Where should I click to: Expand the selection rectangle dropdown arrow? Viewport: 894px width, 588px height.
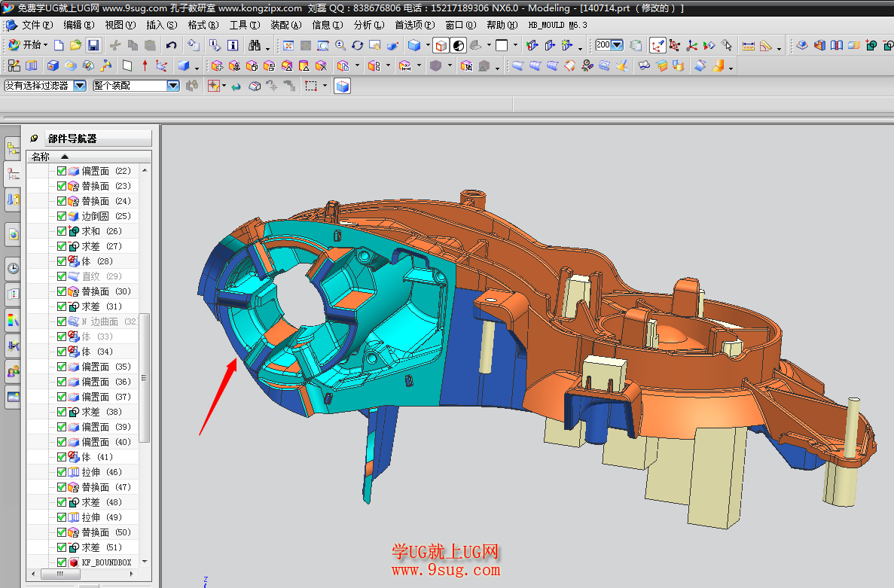[x=325, y=86]
